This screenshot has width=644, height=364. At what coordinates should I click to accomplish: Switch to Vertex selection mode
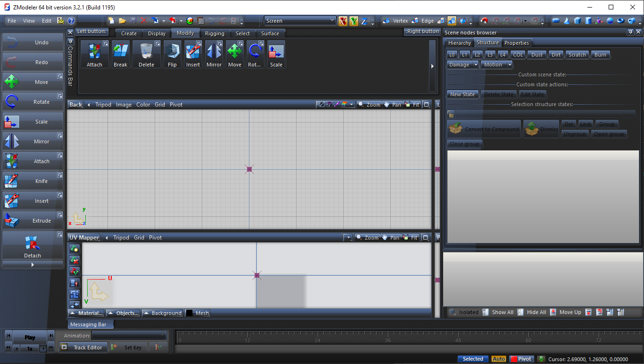click(395, 21)
